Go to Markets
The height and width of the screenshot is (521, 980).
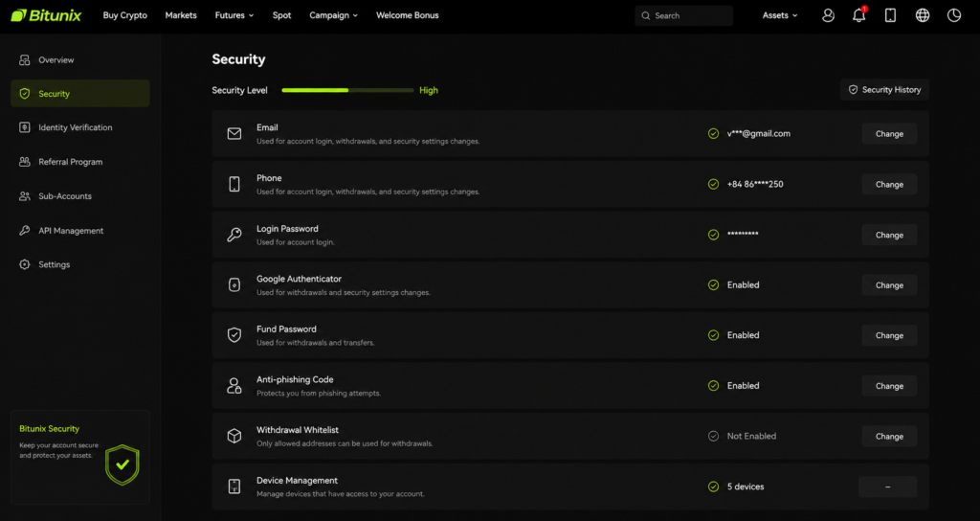coord(181,15)
